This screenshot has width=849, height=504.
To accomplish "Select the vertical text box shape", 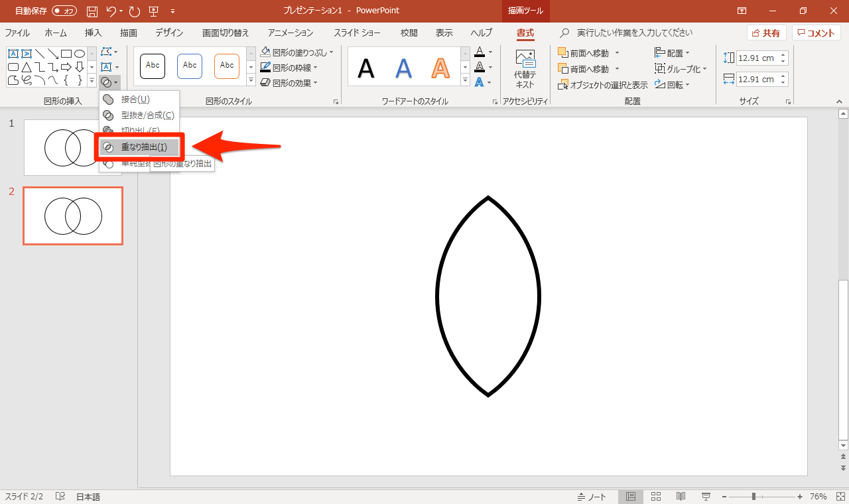I will click(x=27, y=54).
